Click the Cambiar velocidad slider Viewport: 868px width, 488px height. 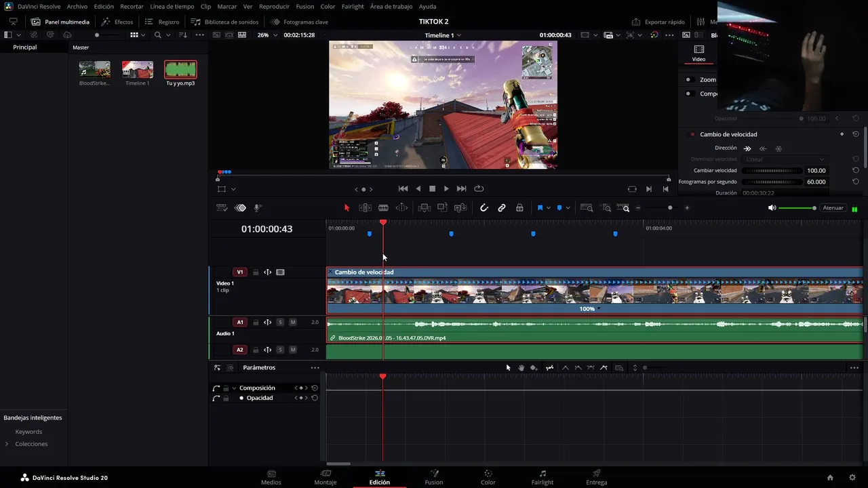click(773, 171)
